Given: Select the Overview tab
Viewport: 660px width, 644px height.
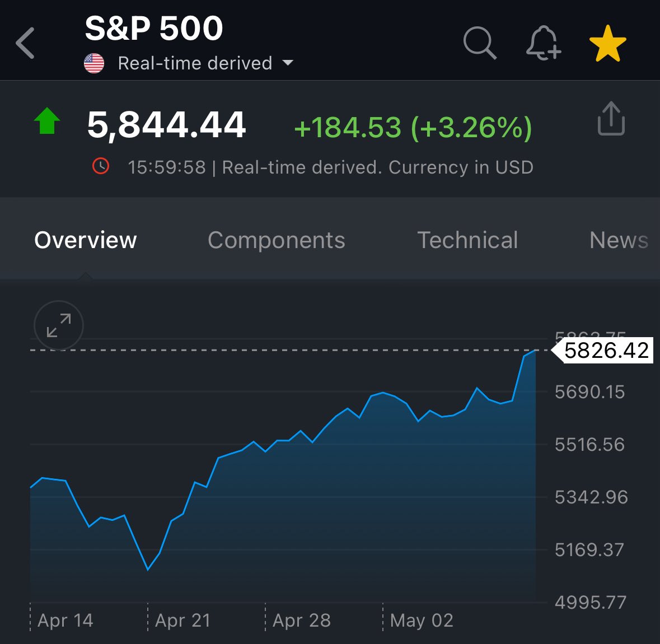Looking at the screenshot, I should [86, 240].
